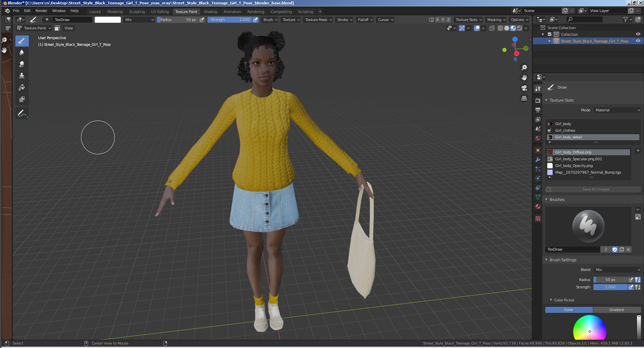Toggle strength pressure sensitivity in header
Screen dimensions: 644x348
coord(255,20)
